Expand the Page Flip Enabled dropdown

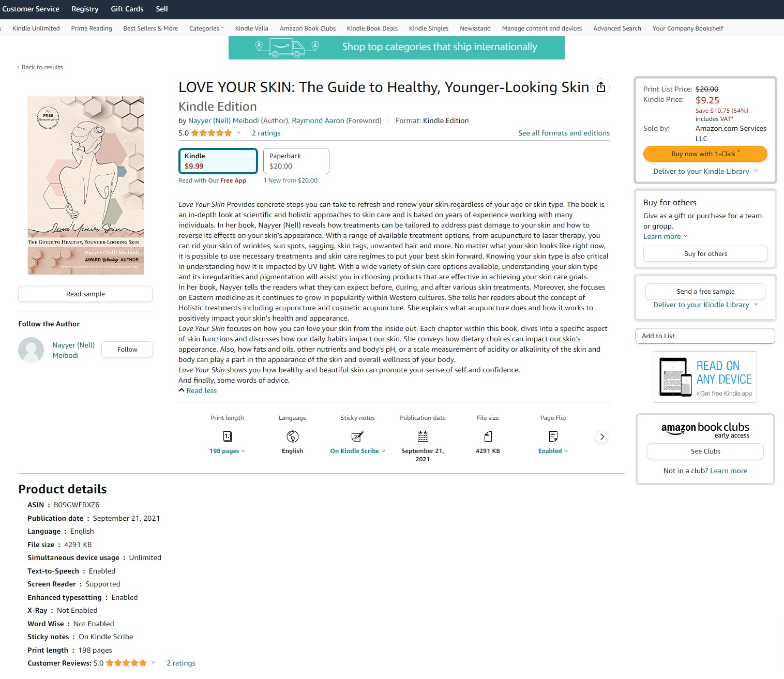pyautogui.click(x=553, y=451)
